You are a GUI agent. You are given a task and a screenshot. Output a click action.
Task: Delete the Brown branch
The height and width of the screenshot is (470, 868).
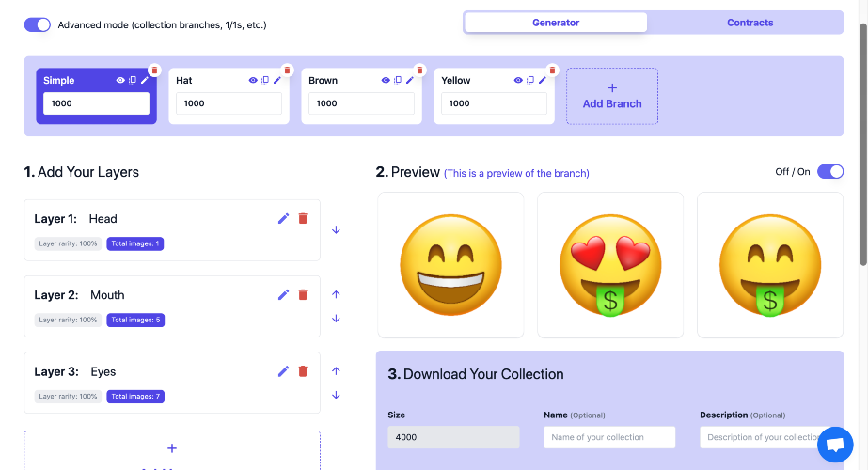(x=419, y=70)
